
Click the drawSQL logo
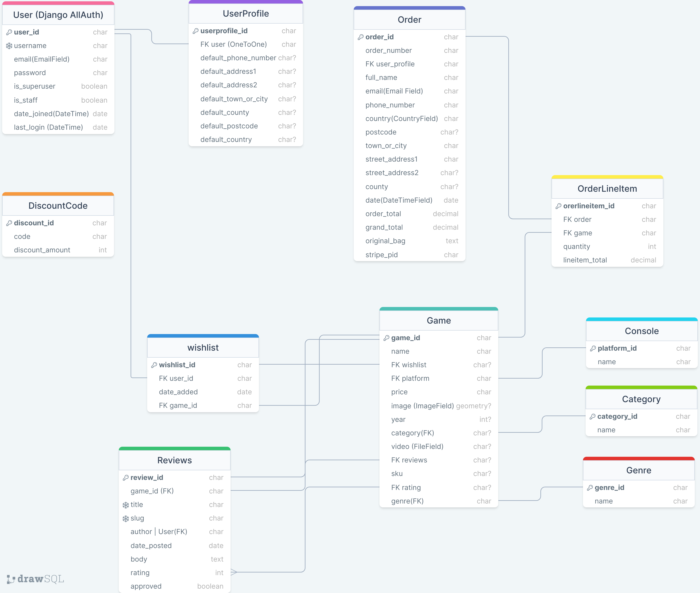pos(35,579)
